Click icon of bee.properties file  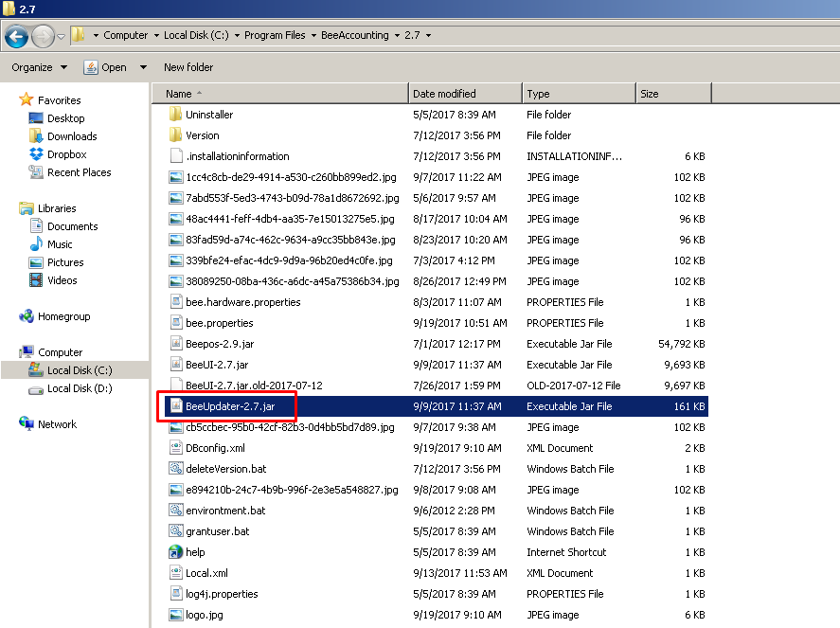click(176, 323)
